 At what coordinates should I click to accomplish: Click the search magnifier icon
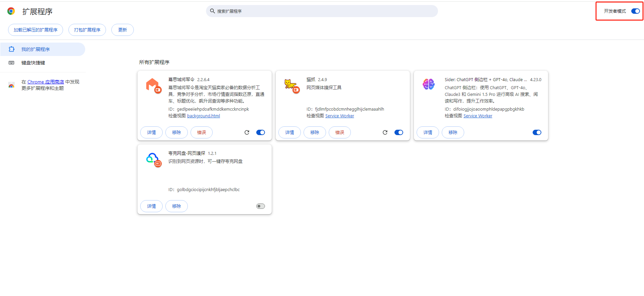(212, 11)
